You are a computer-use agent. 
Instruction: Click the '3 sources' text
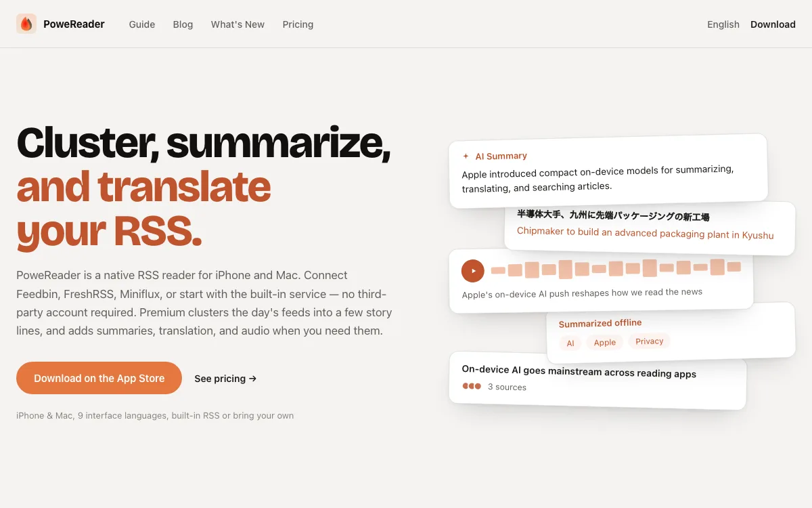pos(507,387)
